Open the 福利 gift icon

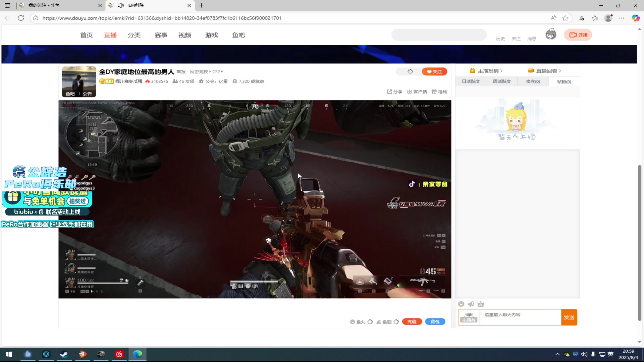434,92
